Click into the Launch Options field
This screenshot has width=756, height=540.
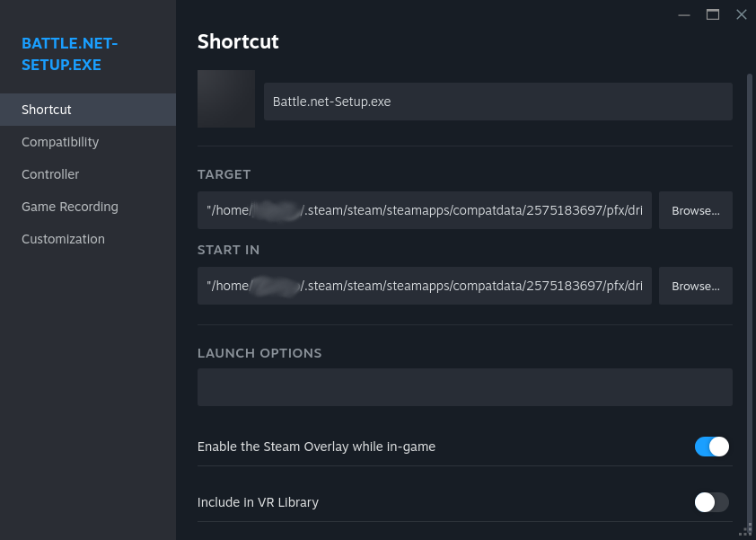point(464,387)
